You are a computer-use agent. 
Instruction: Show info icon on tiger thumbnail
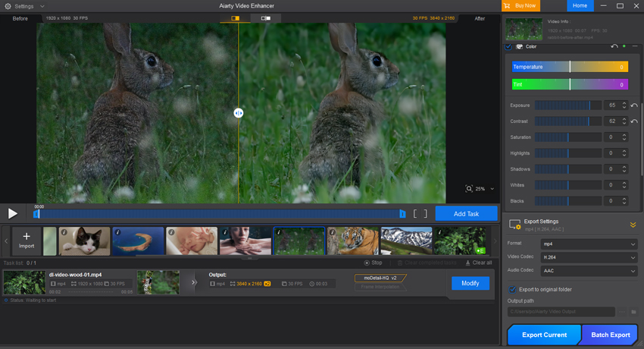[333, 232]
